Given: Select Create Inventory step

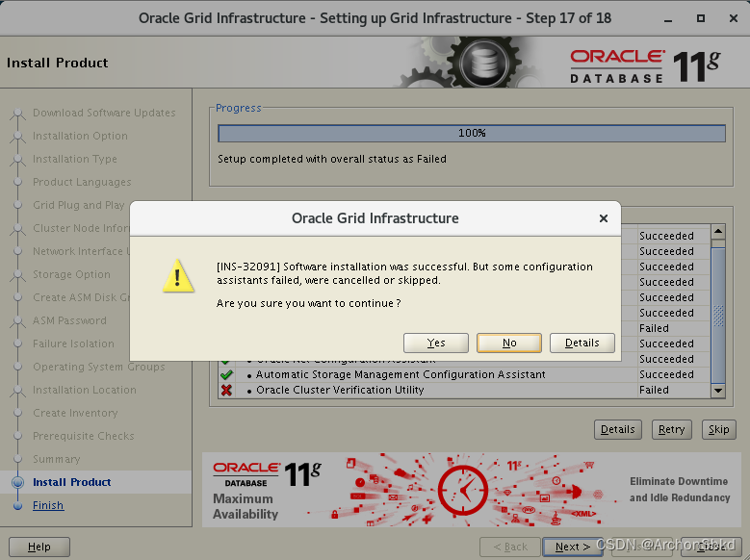Looking at the screenshot, I should tap(75, 413).
